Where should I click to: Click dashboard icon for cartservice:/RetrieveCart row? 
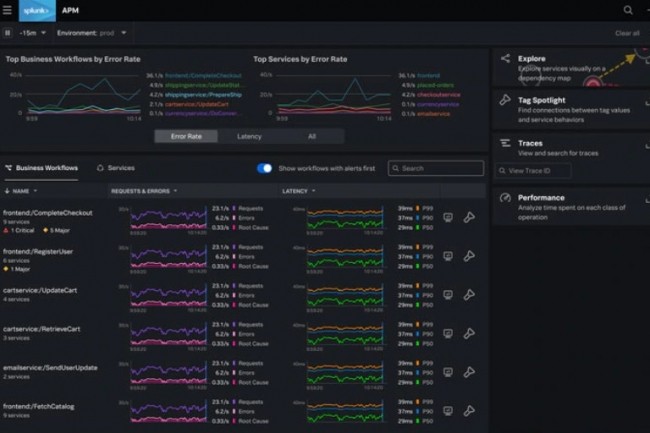point(448,333)
